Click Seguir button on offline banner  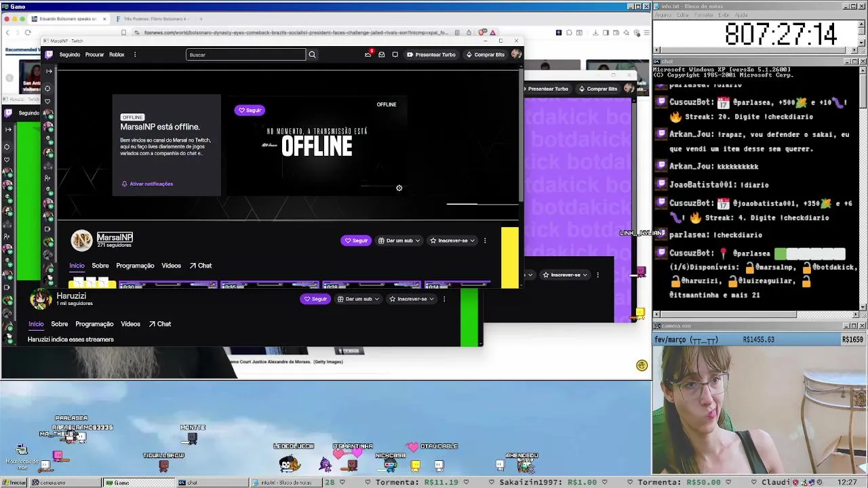(x=250, y=110)
